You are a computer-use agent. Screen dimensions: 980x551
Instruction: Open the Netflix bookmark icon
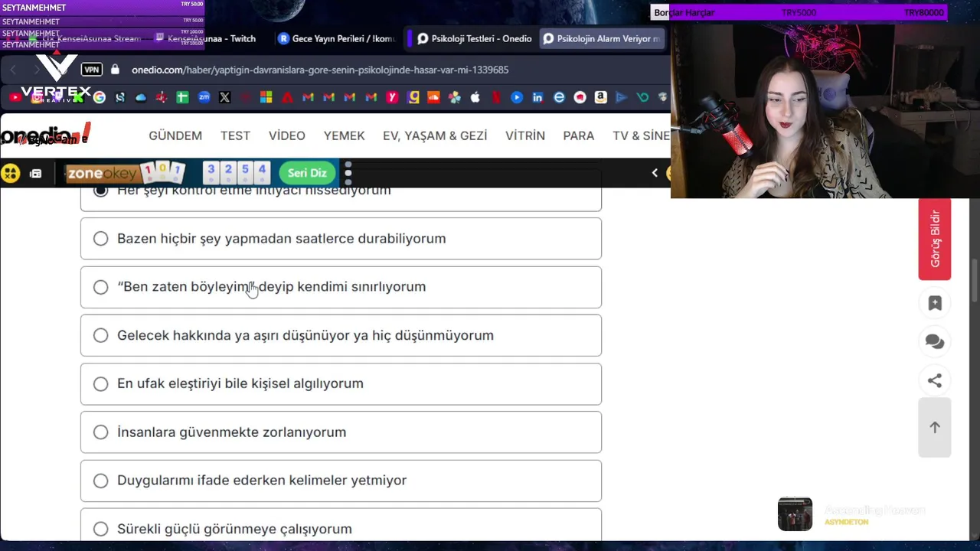tap(496, 97)
